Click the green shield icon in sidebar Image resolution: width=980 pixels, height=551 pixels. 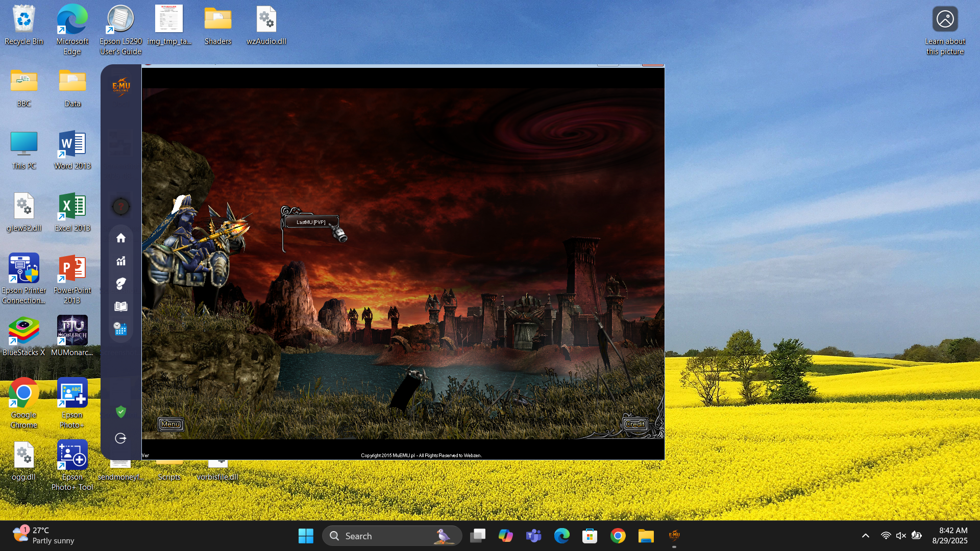(121, 412)
